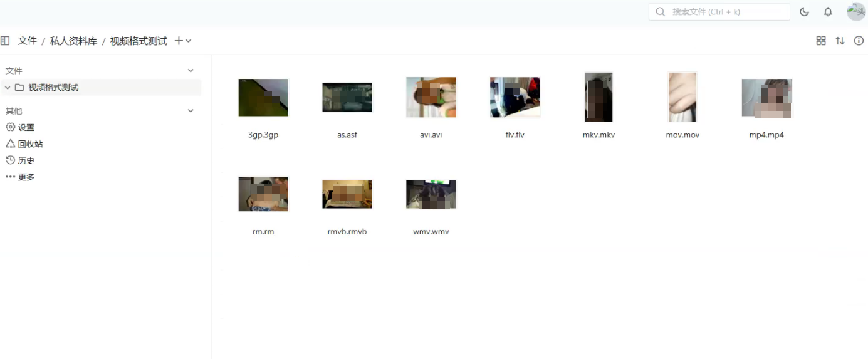Toggle the sidebar panel icon
This screenshot has width=868, height=359.
tap(5, 41)
